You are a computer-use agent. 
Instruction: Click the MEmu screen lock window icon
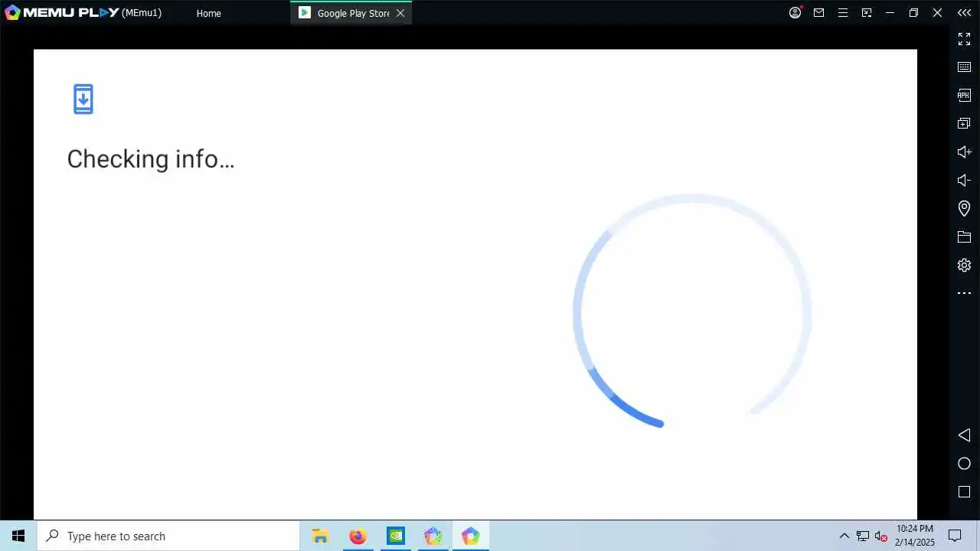(x=867, y=12)
